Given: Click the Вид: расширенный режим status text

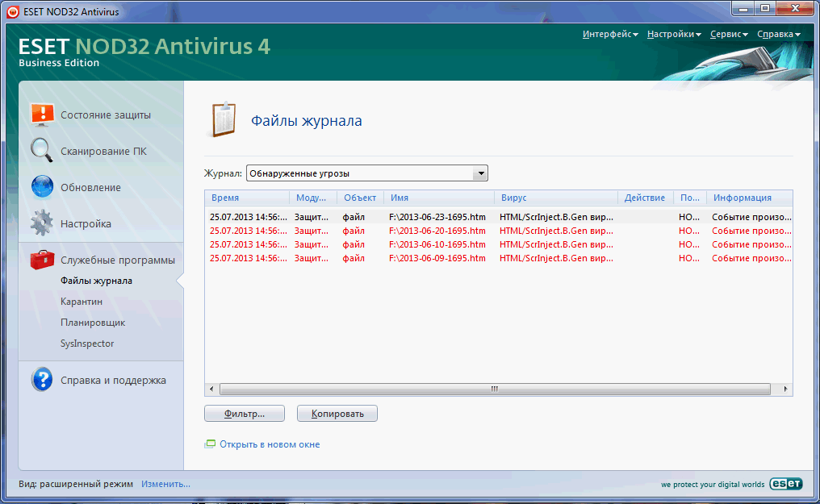Looking at the screenshot, I should 76,484.
